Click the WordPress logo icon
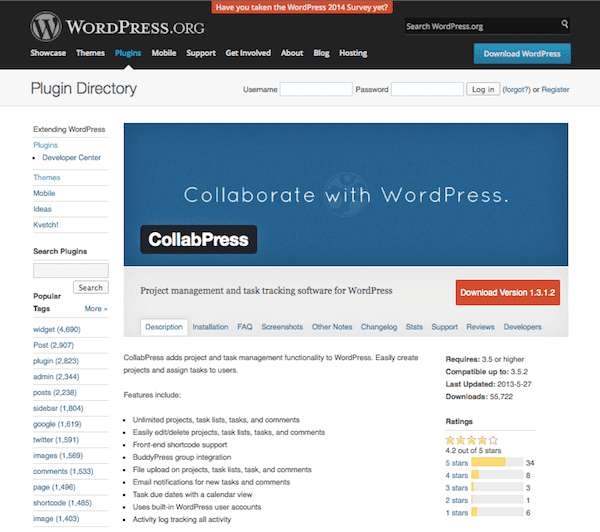The width and height of the screenshot is (600, 532). [x=46, y=26]
